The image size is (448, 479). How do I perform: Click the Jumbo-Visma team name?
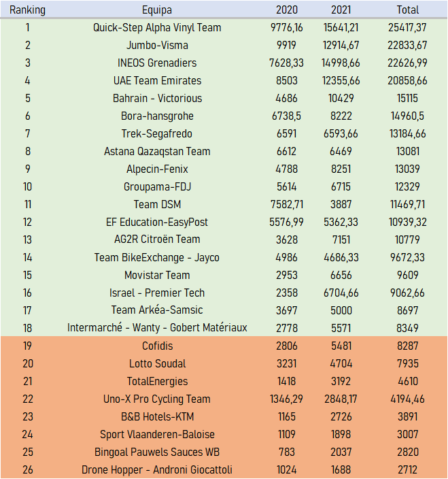pos(157,46)
